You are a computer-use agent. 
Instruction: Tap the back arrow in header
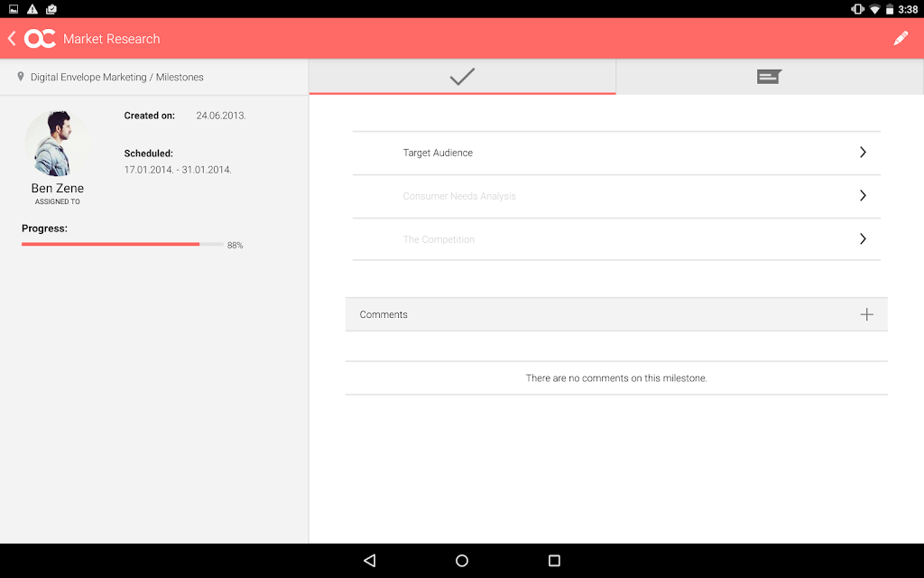[x=12, y=38]
